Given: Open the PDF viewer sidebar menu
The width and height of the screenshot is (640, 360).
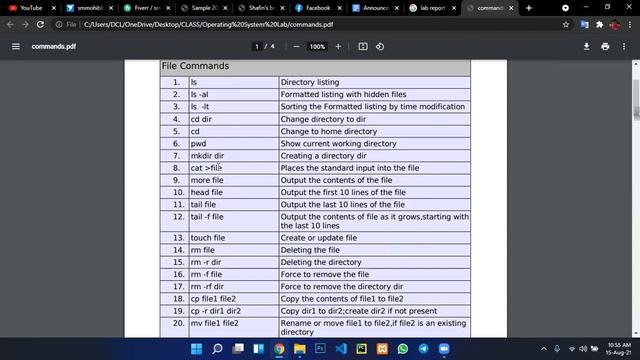Looking at the screenshot, I should click(16, 47).
